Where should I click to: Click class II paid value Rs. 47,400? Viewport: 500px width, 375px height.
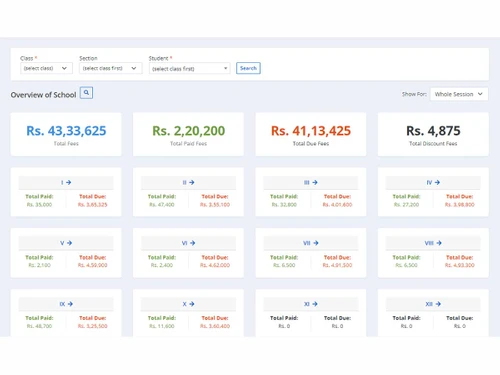point(162,205)
